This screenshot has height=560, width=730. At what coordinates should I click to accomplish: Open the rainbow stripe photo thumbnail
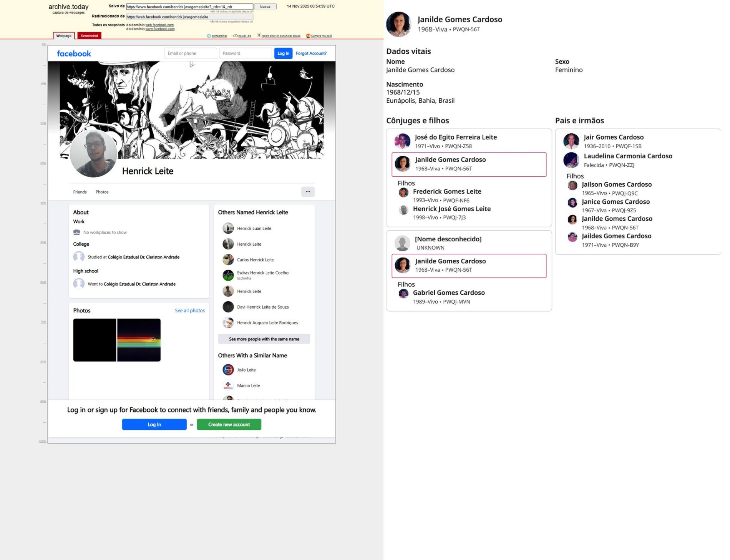point(139,340)
